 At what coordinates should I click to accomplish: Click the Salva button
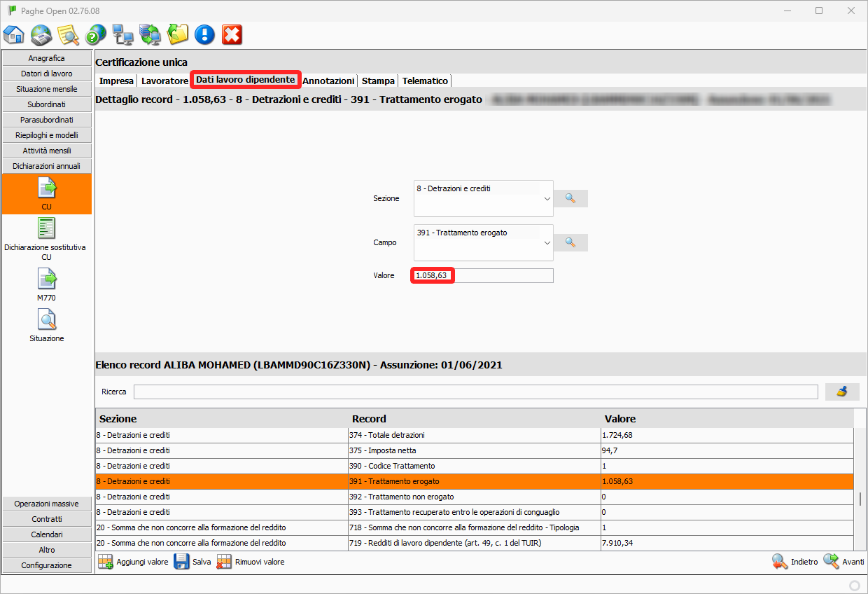[x=192, y=562]
